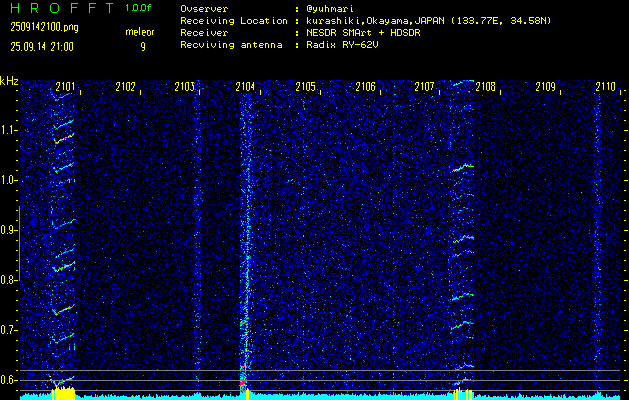Screen dimensions: 629x400
Task: Click the kHz unit label
Action: coord(9,81)
